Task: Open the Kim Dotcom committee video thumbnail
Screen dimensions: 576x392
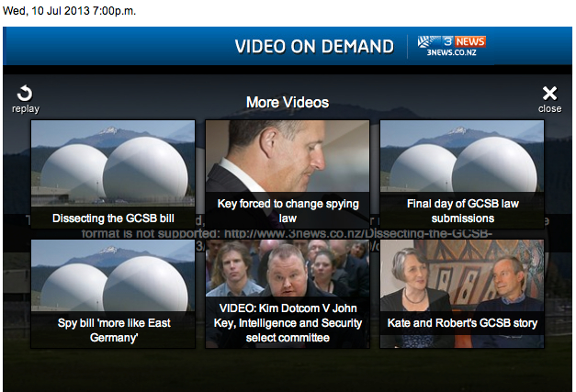Action: pos(288,268)
